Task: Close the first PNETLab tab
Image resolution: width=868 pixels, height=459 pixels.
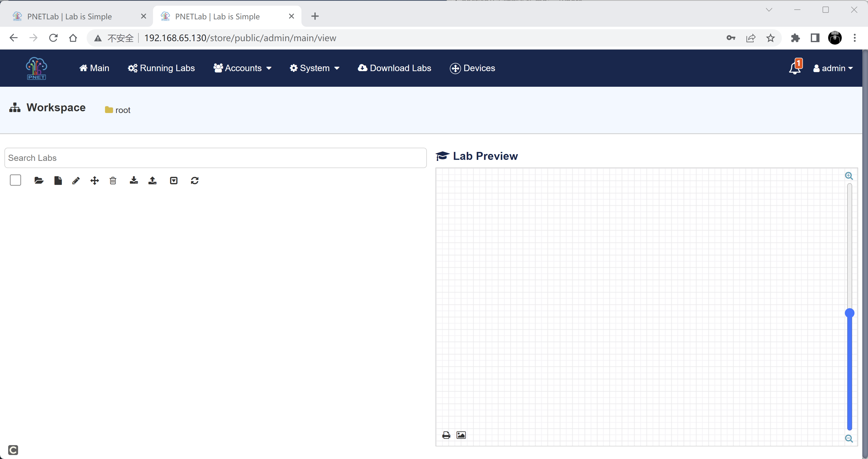Action: pyautogui.click(x=144, y=16)
